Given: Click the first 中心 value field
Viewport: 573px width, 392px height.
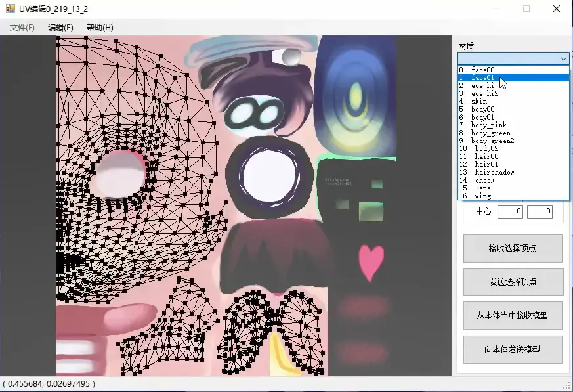Looking at the screenshot, I should tap(510, 211).
